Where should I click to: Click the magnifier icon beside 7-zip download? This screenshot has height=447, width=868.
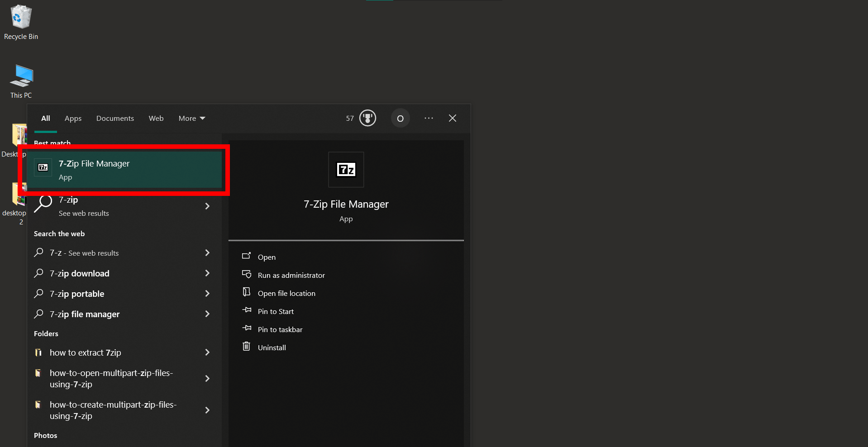click(x=38, y=273)
